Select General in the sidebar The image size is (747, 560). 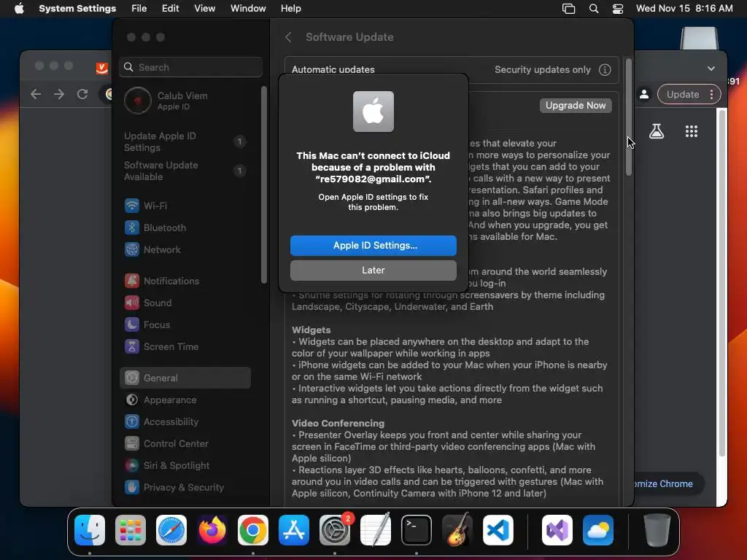point(185,378)
